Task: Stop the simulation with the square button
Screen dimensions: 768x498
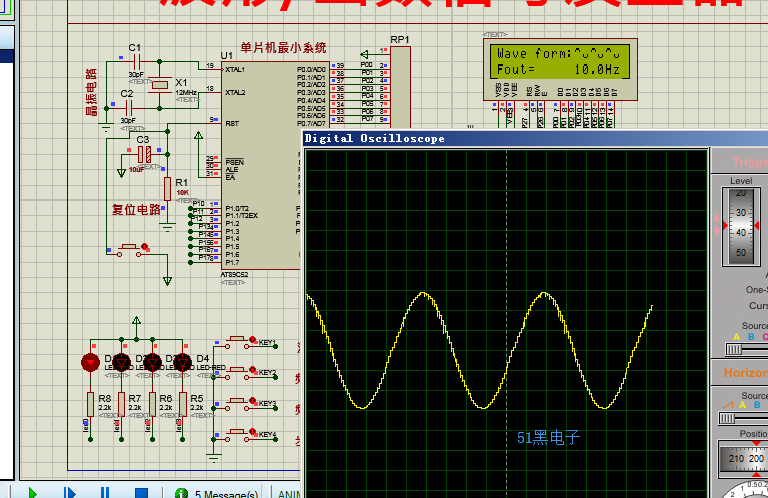Action: [141, 492]
